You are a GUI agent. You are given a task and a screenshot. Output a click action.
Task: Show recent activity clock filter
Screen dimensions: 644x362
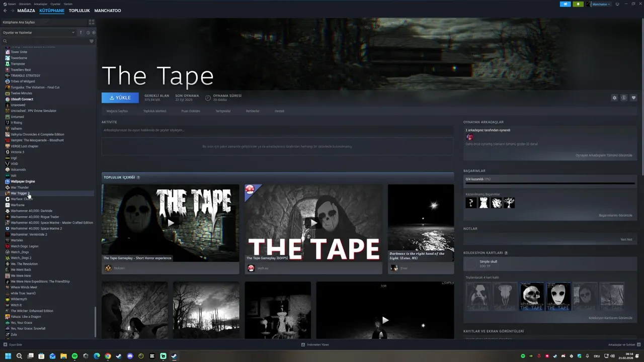[88, 33]
